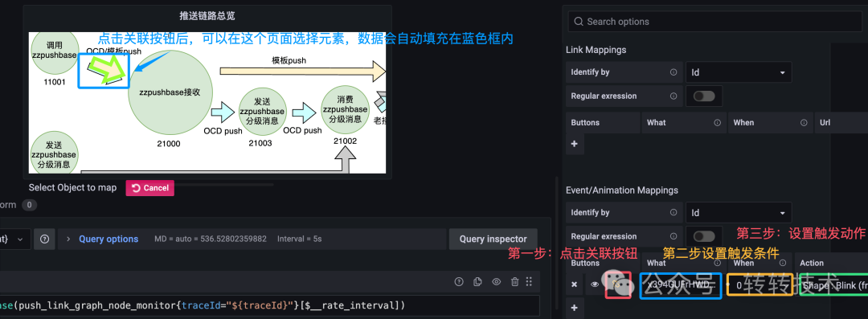Click the Event/Animation Mappings section heading

(621, 190)
